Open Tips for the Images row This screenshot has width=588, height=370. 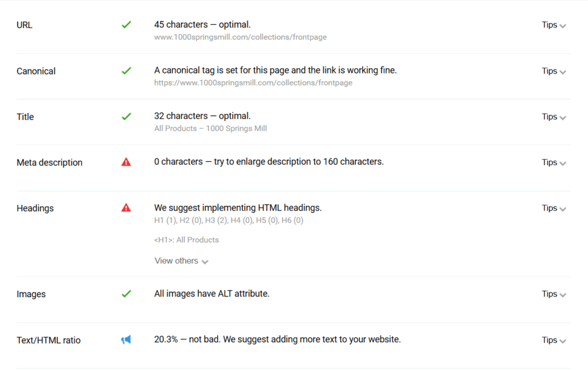pyautogui.click(x=554, y=294)
